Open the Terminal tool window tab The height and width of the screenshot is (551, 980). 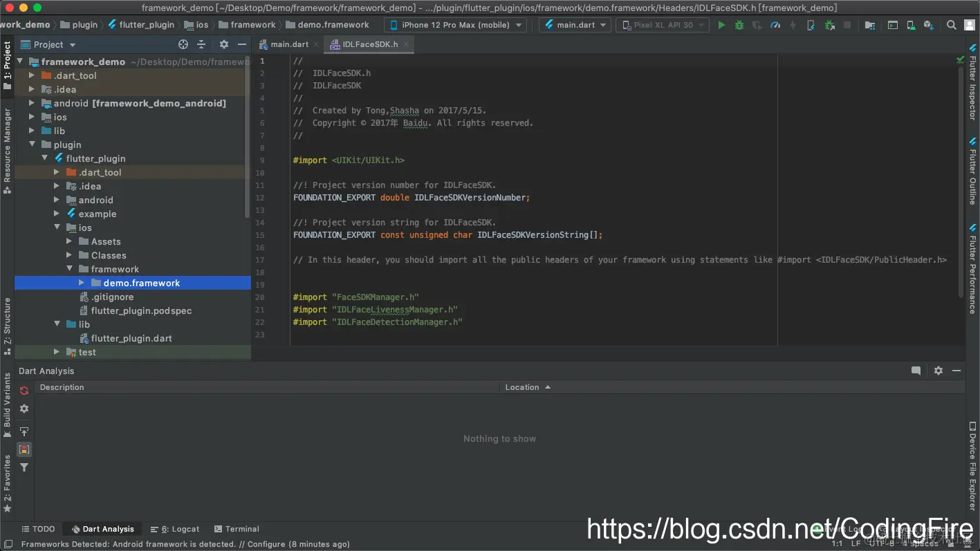click(x=237, y=529)
